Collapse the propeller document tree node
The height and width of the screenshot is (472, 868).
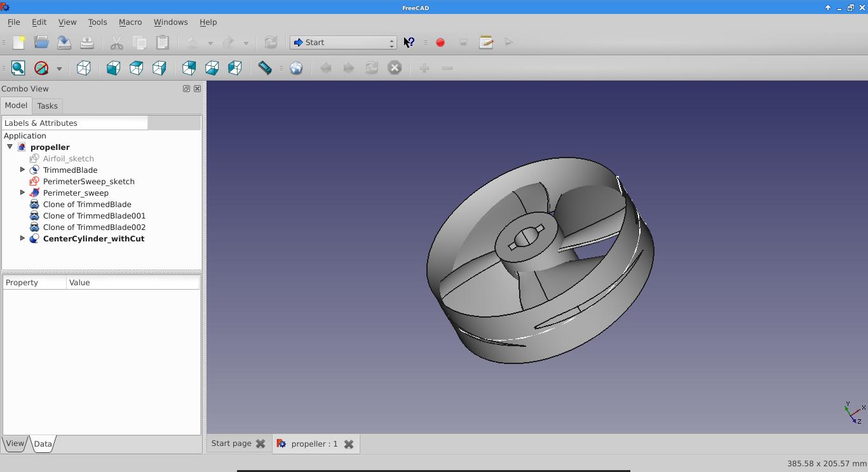[10, 147]
